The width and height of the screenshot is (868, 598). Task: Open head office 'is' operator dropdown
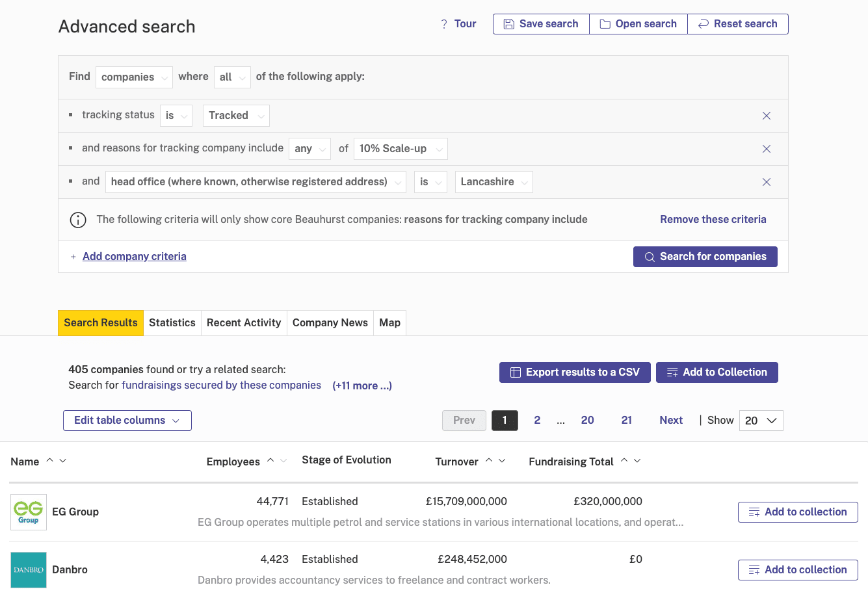coord(430,182)
